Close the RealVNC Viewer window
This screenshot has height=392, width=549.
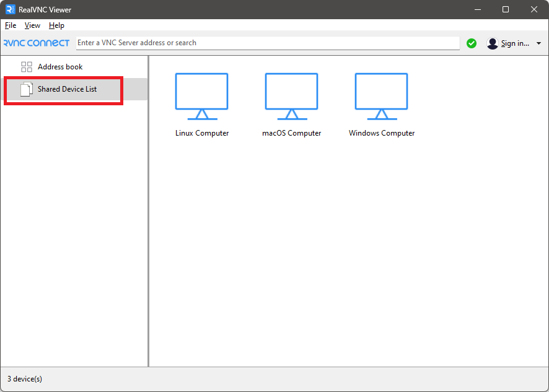coord(534,9)
